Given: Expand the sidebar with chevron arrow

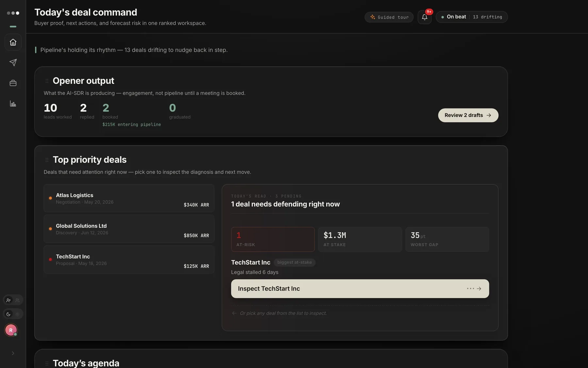Looking at the screenshot, I should click(x=13, y=353).
